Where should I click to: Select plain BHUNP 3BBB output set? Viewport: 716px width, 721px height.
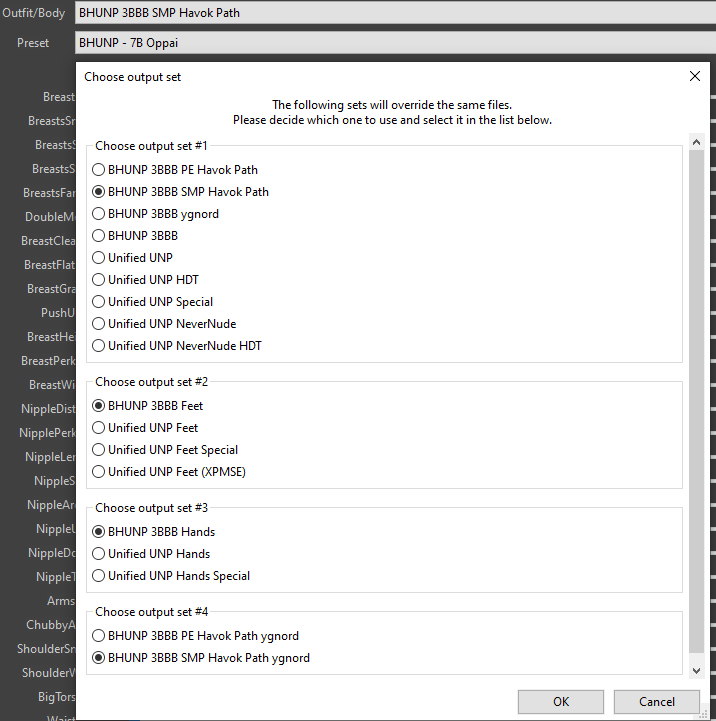click(x=98, y=236)
